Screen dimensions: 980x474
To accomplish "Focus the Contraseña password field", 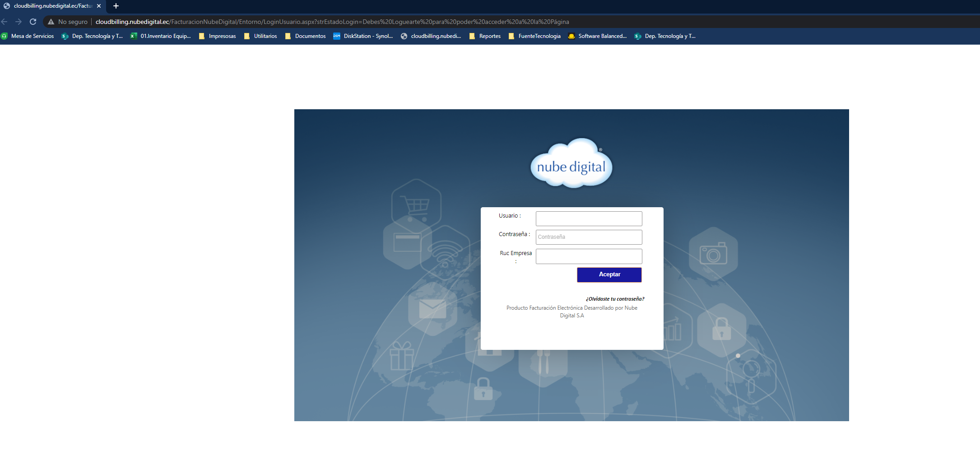I will (x=589, y=237).
